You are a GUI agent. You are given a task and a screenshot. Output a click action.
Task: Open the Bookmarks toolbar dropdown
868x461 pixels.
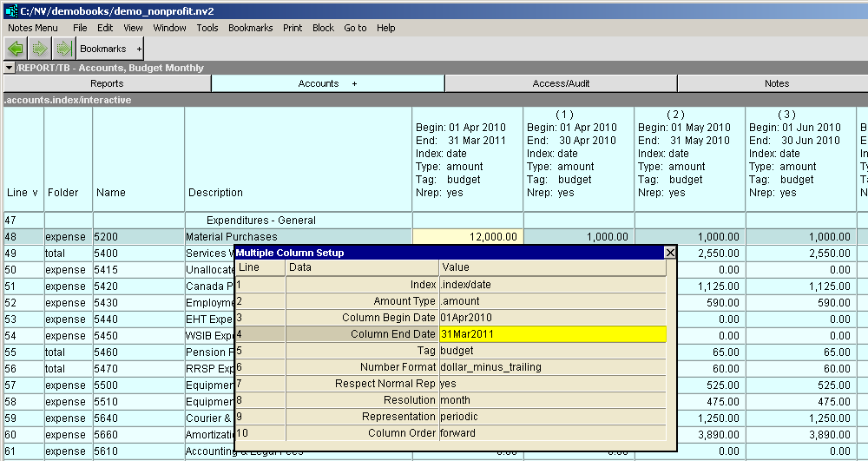[x=110, y=49]
